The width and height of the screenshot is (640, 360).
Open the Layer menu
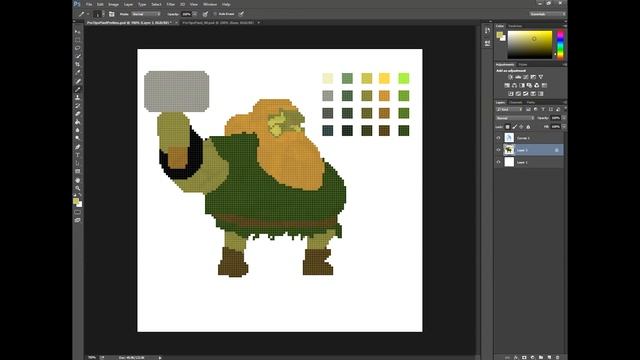click(129, 4)
